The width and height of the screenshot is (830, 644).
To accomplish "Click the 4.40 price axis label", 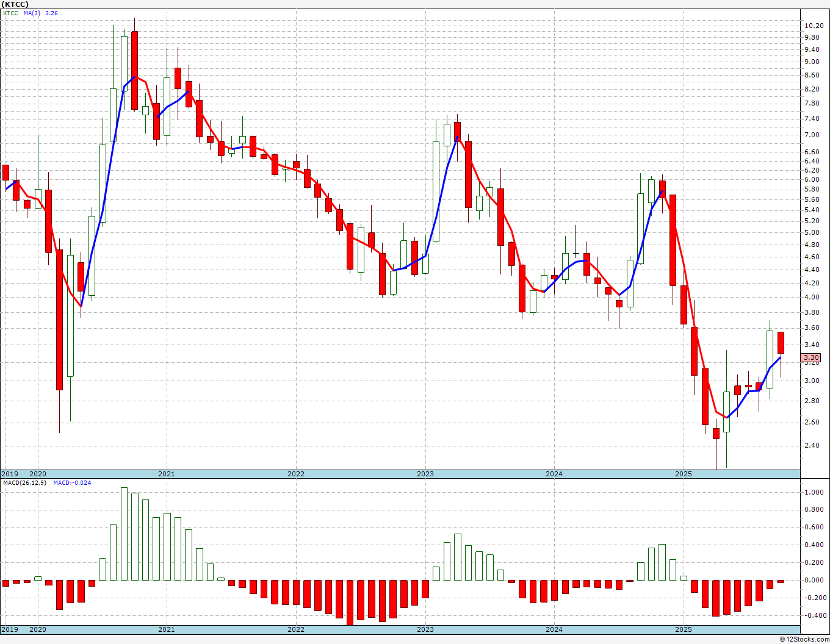I will pyautogui.click(x=812, y=270).
